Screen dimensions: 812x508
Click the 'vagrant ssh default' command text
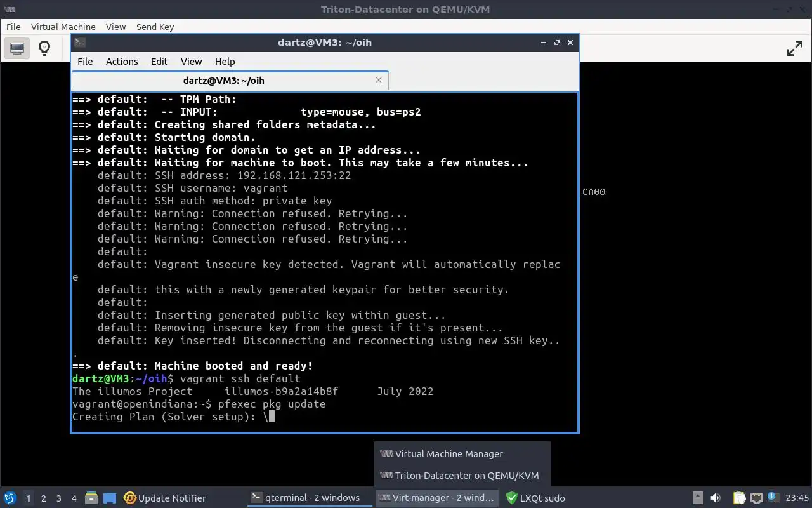pyautogui.click(x=240, y=378)
